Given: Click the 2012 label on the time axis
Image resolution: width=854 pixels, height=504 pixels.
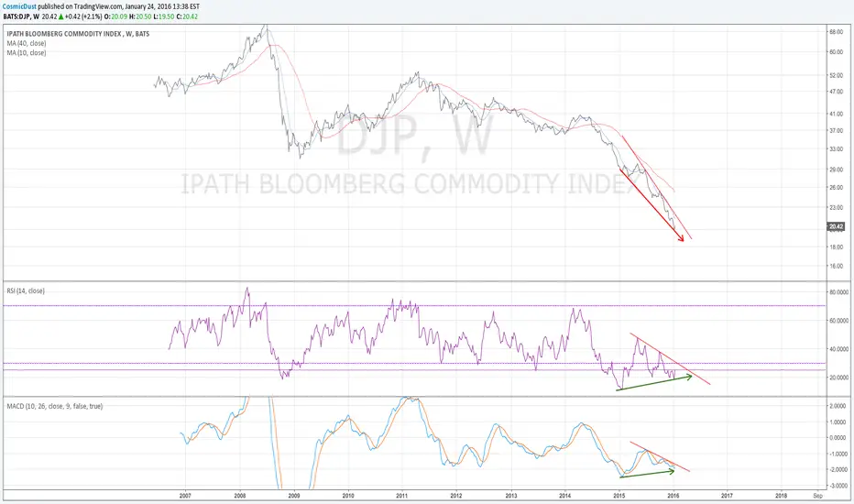Looking at the screenshot, I should click(x=456, y=496).
